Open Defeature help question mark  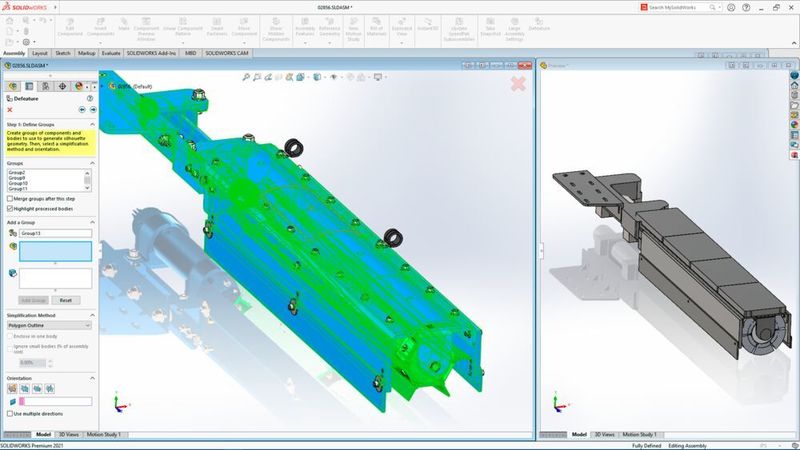click(x=90, y=98)
